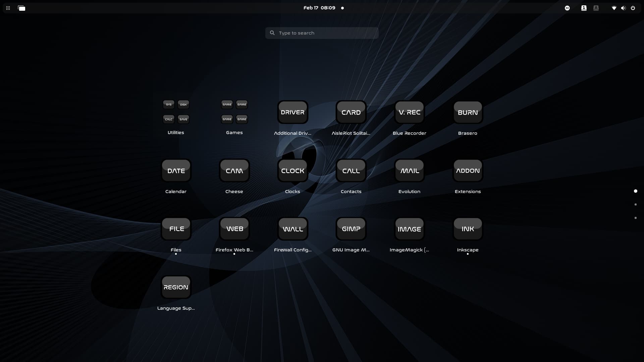This screenshot has height=362, width=644.
Task: Click the date and time button
Action: click(319, 8)
